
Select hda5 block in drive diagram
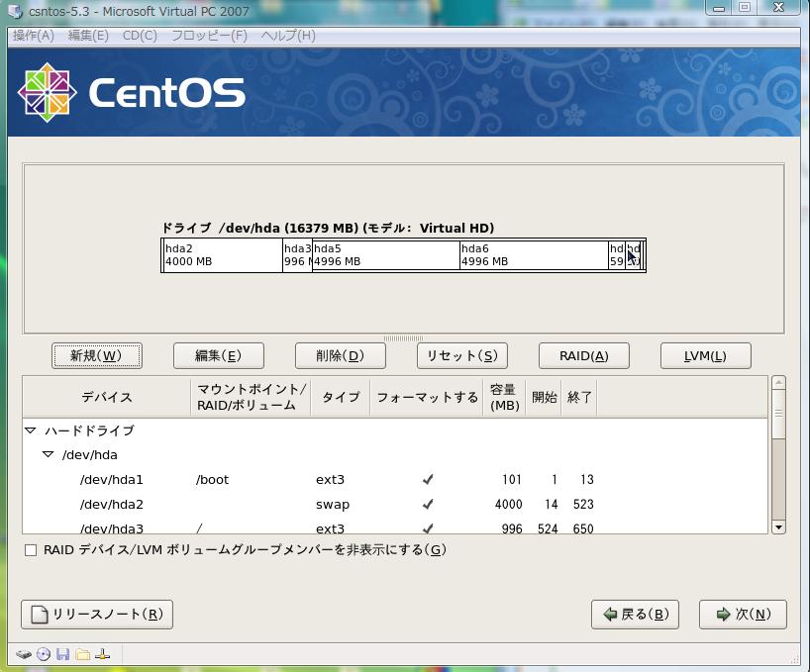pos(385,255)
